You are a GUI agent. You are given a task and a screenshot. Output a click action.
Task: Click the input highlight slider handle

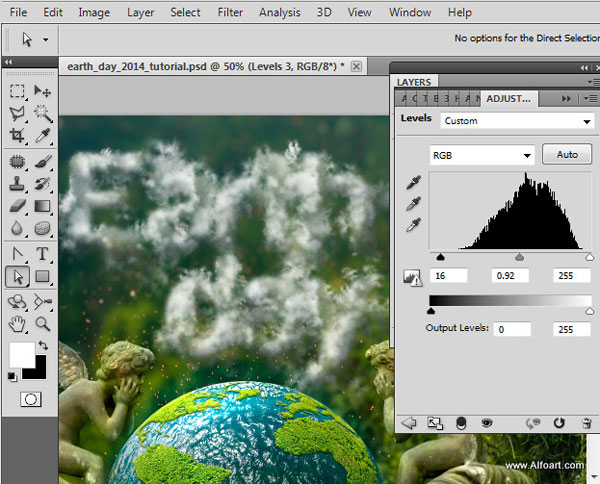590,257
